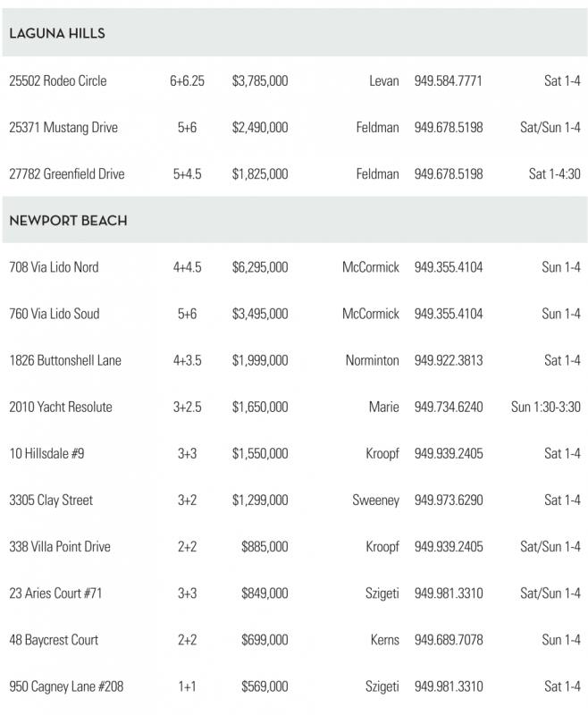Click agent name Sweeney
Screen dimensions: 588x715
point(375,500)
